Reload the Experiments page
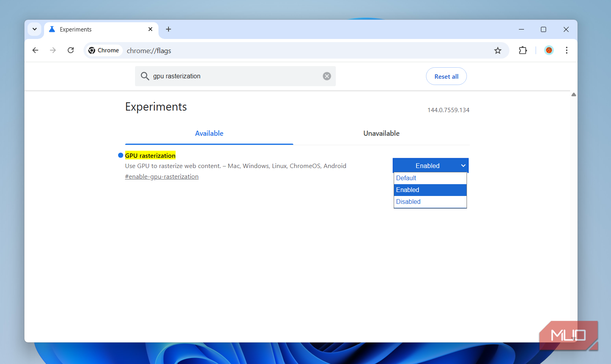 (70, 50)
